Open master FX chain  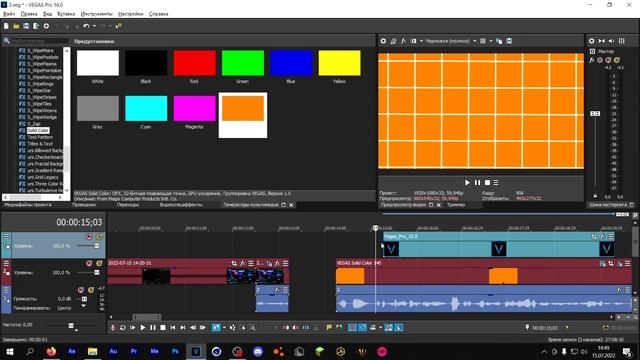[x=592, y=60]
